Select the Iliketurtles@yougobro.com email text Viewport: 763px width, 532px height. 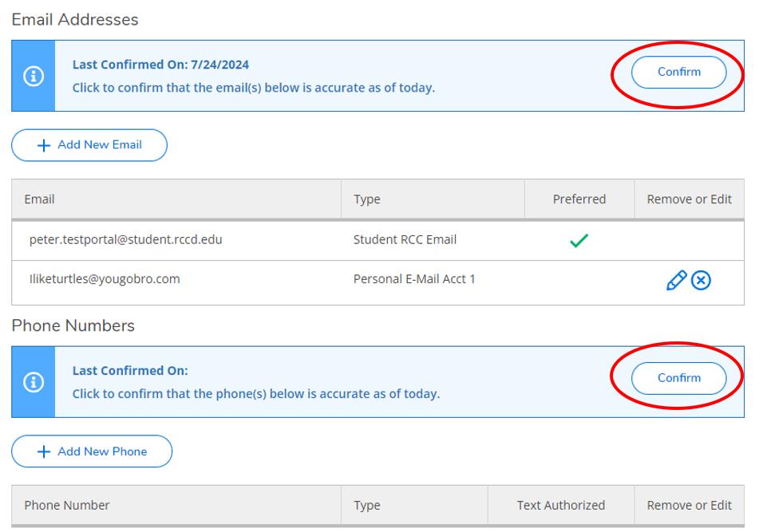tap(105, 279)
